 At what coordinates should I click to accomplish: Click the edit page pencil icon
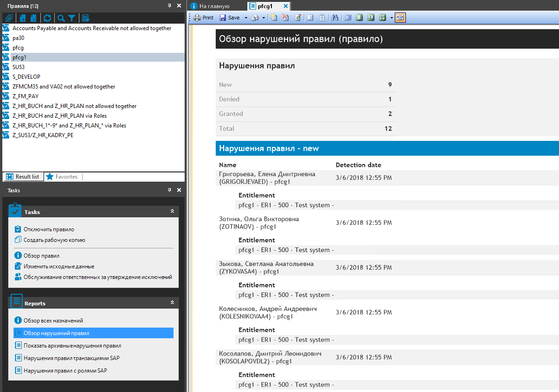click(298, 18)
